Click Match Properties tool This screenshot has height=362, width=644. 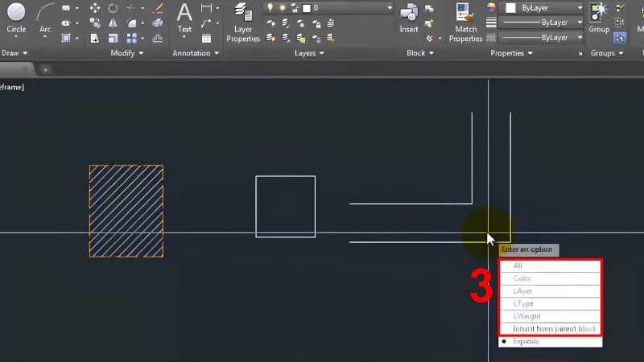click(x=465, y=23)
